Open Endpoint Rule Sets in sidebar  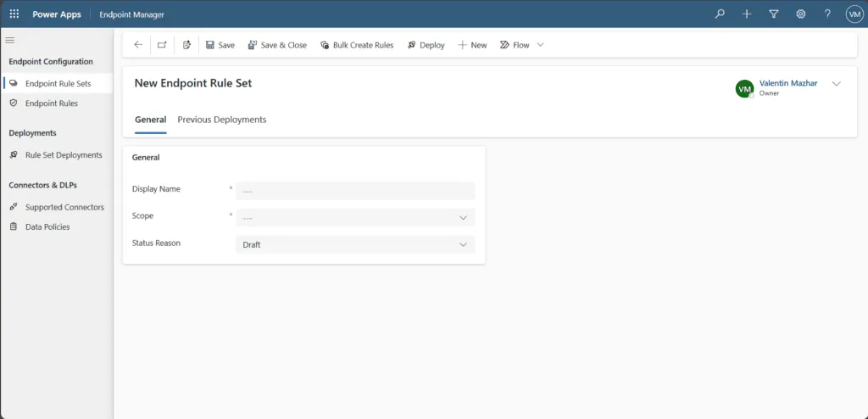(x=58, y=84)
